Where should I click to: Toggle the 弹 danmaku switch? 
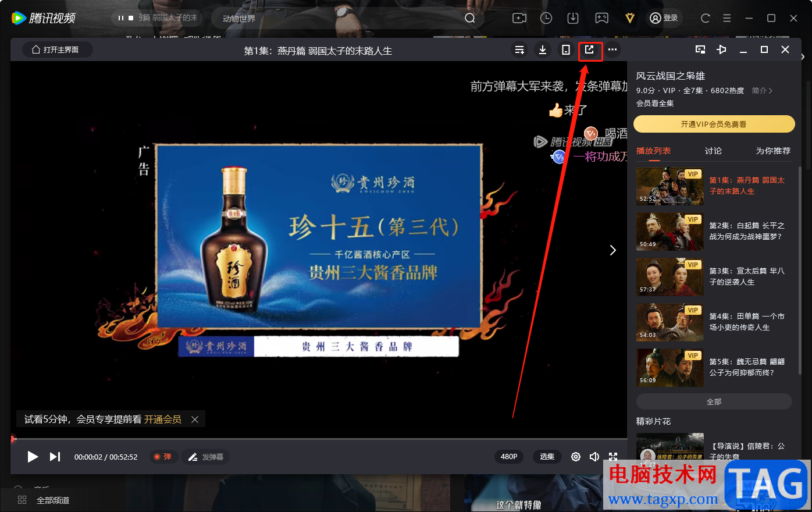[162, 457]
